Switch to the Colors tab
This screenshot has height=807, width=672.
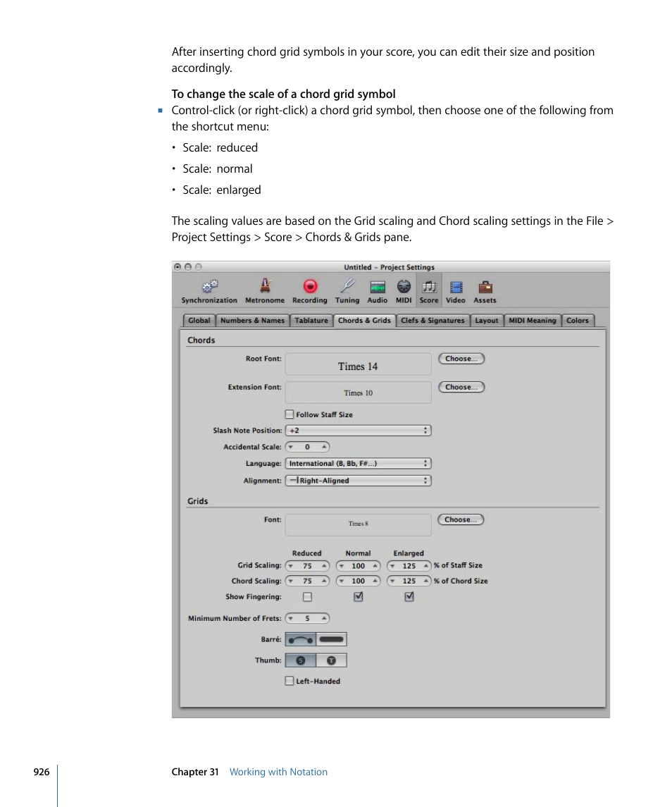pos(578,320)
